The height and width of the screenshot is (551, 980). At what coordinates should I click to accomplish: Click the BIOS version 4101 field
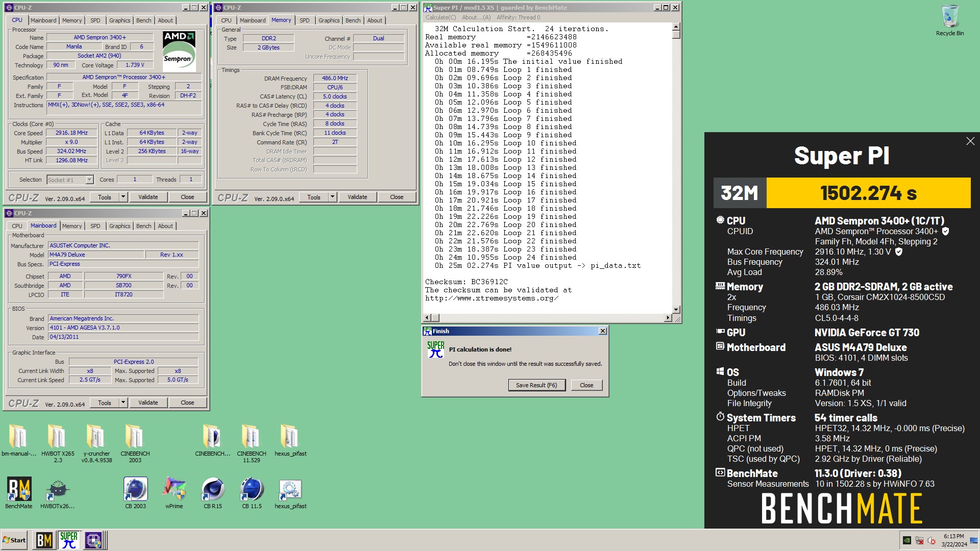coord(123,328)
